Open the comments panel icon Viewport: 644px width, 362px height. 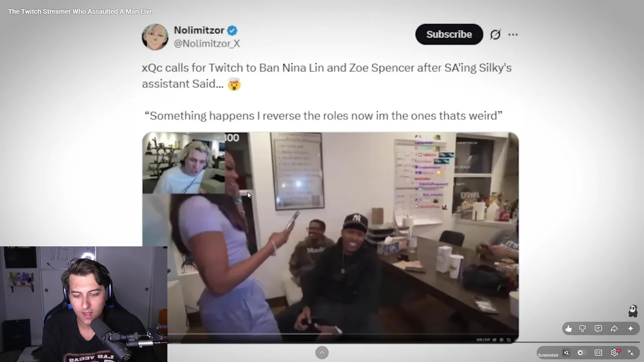(x=598, y=329)
